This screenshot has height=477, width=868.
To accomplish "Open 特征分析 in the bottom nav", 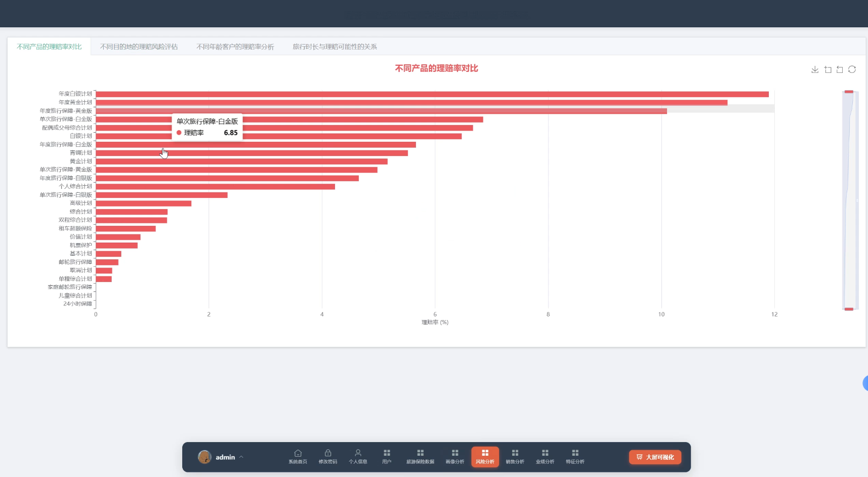I will click(x=575, y=457).
